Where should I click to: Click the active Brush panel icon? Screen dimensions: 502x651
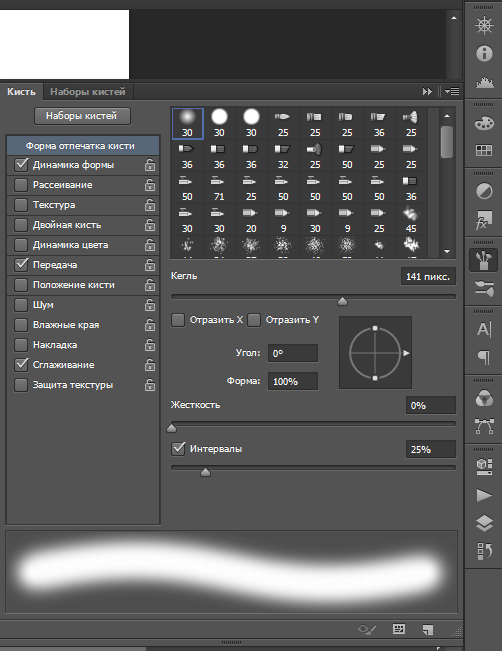coord(484,260)
